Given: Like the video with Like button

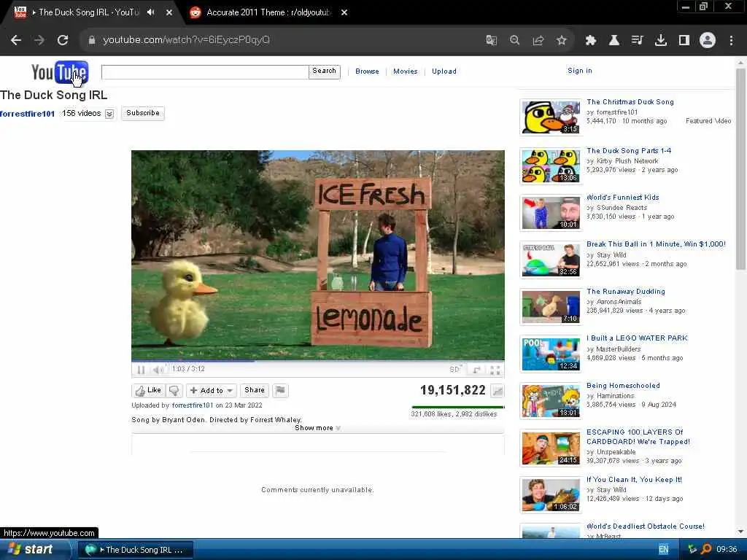Looking at the screenshot, I should [x=149, y=391].
